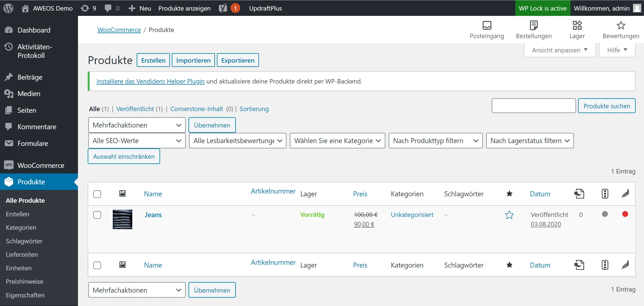The image size is (644, 306).
Task: Click the readability feather column icon in header
Action: pos(625,194)
